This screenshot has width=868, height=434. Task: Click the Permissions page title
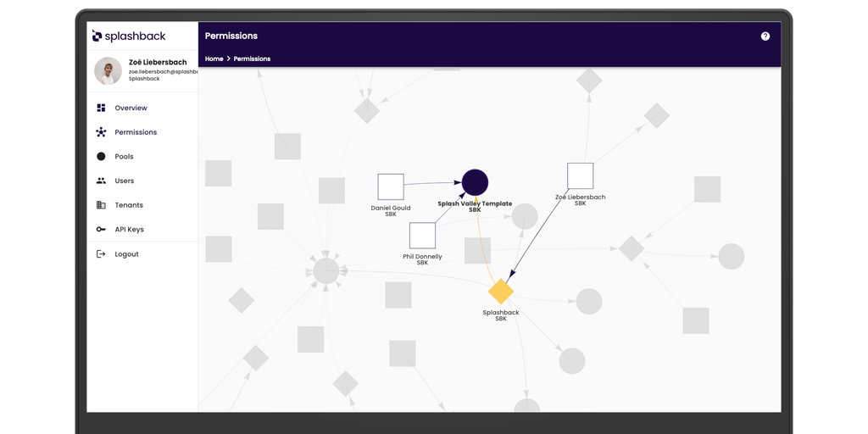[x=231, y=36]
